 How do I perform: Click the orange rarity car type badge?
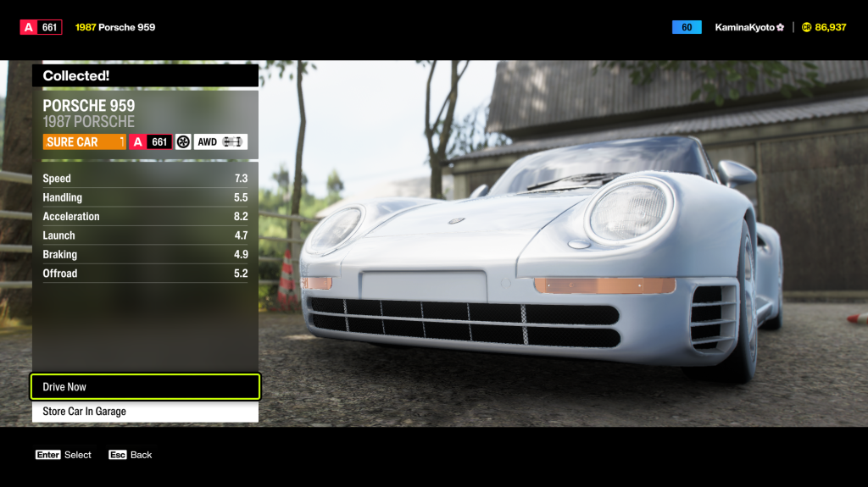pos(85,142)
